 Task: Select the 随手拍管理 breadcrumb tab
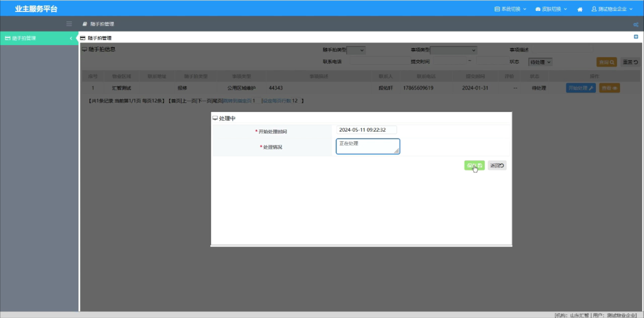(99, 24)
